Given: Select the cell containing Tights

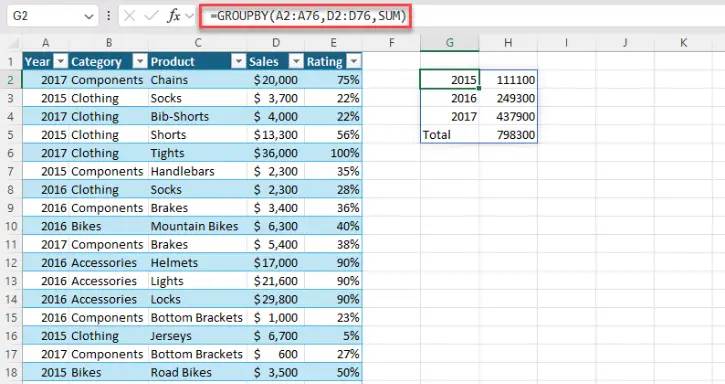Looking at the screenshot, I should click(x=198, y=153).
